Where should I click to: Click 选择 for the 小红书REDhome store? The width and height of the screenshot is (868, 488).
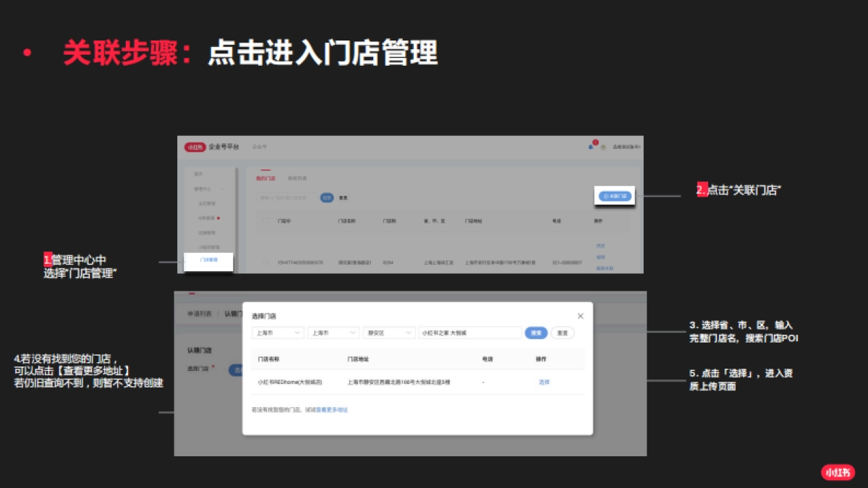[x=545, y=381]
